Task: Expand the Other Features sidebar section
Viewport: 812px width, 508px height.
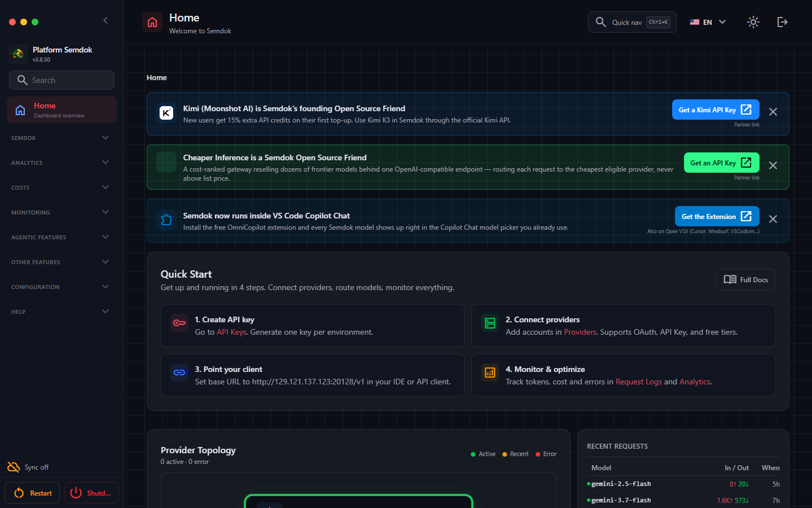Action: click(60, 262)
